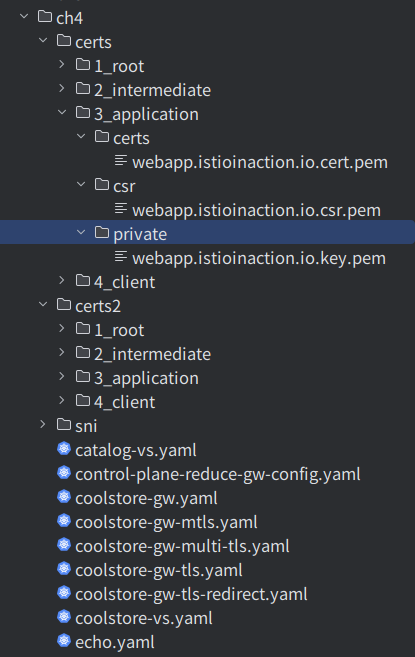Image resolution: width=415 pixels, height=657 pixels.
Task: Click the Kubernetes icon beside echo.yaml
Action: point(64,641)
